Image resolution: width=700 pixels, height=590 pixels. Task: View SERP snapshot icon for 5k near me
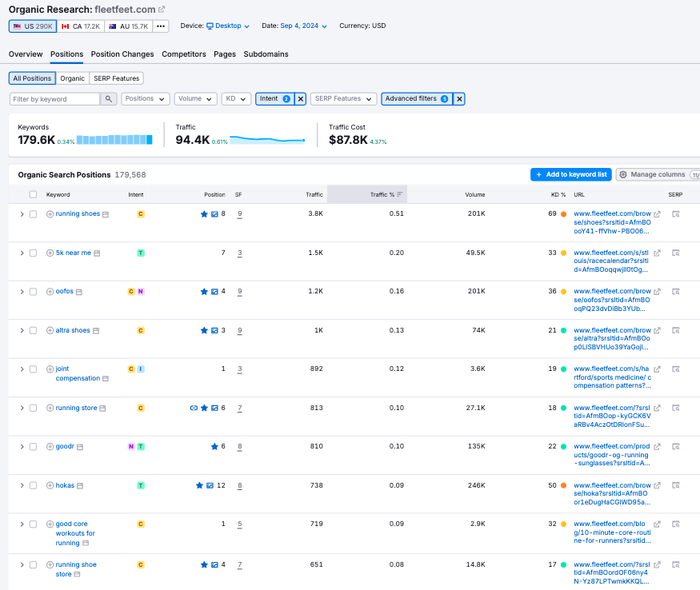676,253
